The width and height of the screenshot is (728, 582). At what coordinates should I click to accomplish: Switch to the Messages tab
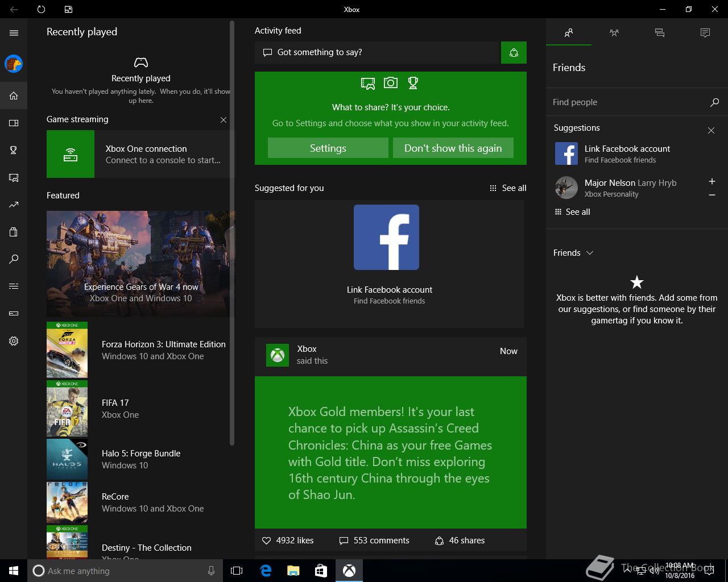pyautogui.click(x=660, y=33)
